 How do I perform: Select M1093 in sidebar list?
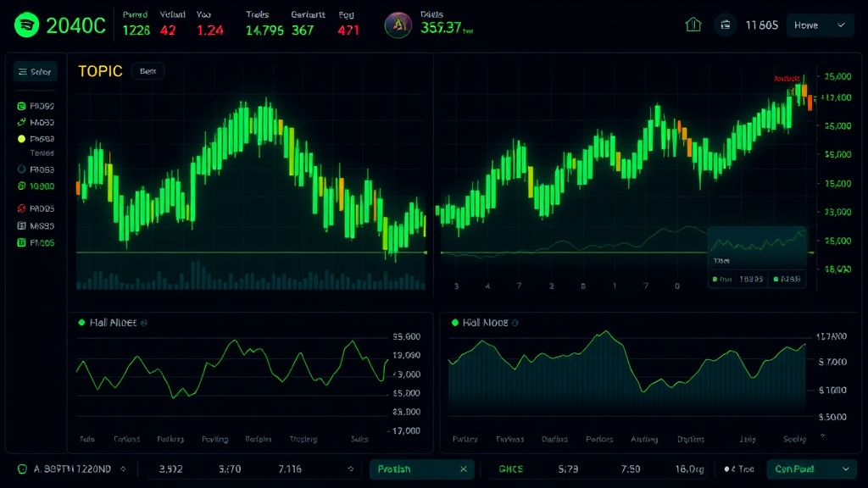point(42,122)
